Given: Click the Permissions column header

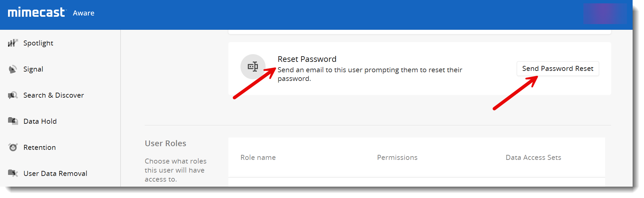Looking at the screenshot, I should pyautogui.click(x=397, y=158).
